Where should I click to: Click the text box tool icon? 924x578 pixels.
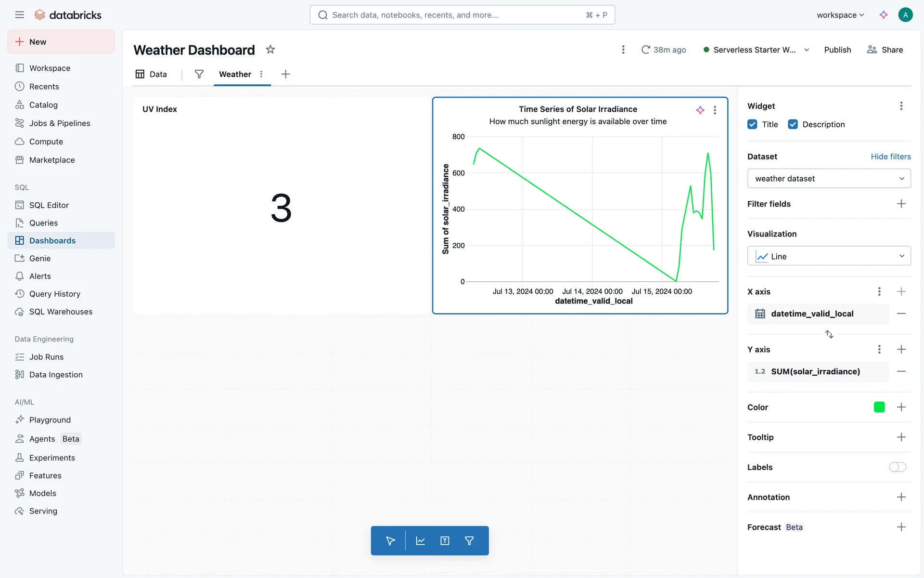coord(445,540)
